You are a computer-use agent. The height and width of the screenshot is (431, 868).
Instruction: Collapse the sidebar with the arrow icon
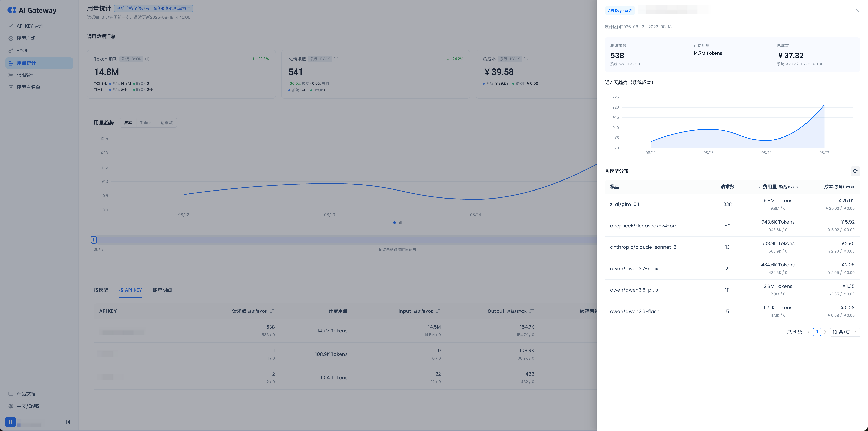point(68,422)
